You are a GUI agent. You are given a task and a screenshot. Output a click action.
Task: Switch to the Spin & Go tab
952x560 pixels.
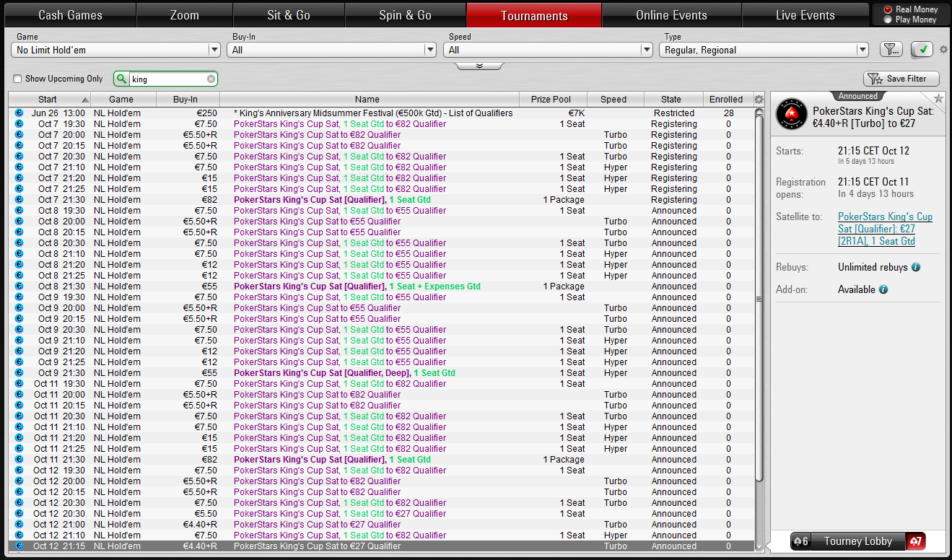click(x=405, y=15)
